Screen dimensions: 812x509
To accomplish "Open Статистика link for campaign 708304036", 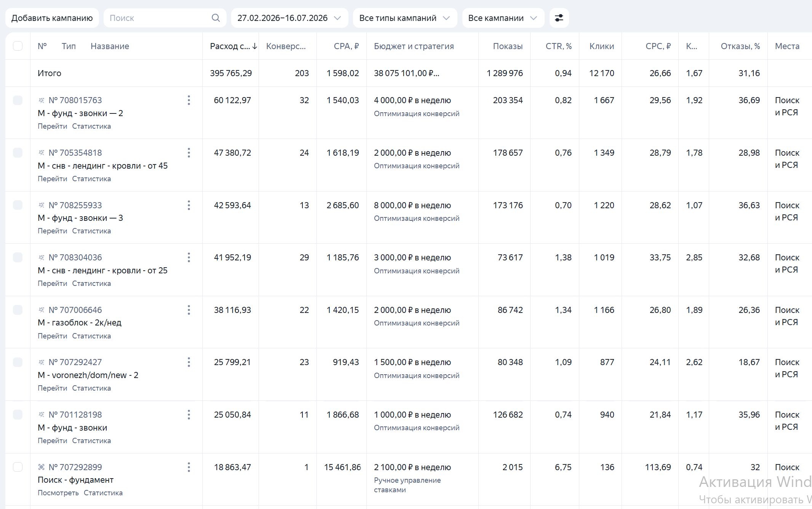I will coord(91,283).
